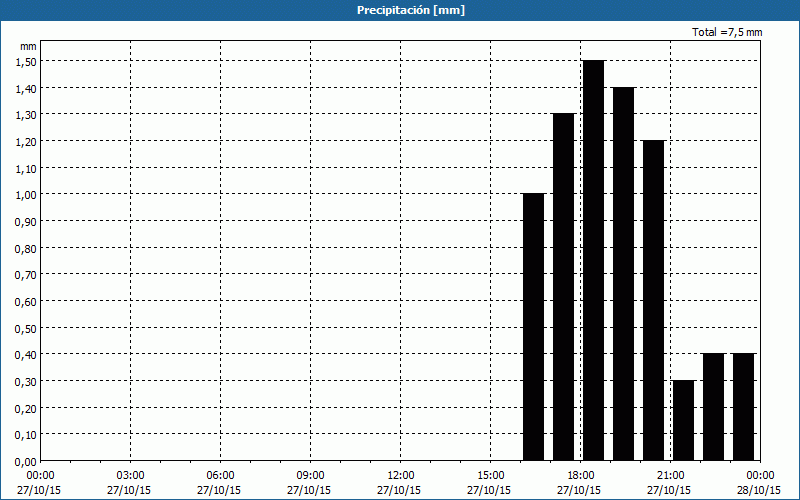Select the 18:00 time label

tap(581, 476)
